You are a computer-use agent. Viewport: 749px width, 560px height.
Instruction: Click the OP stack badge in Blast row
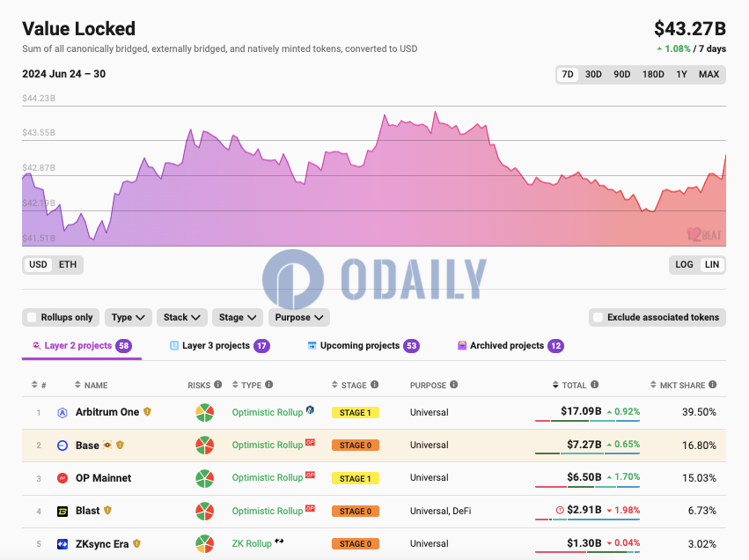pos(310,508)
